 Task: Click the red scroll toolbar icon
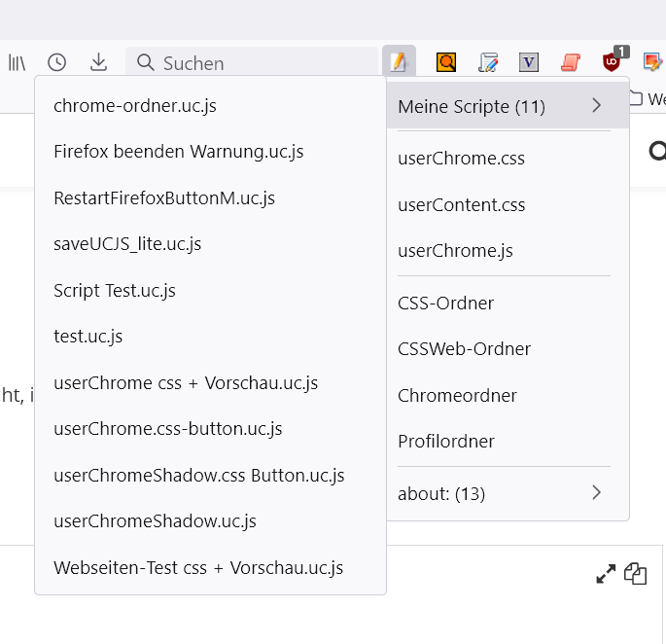[570, 63]
